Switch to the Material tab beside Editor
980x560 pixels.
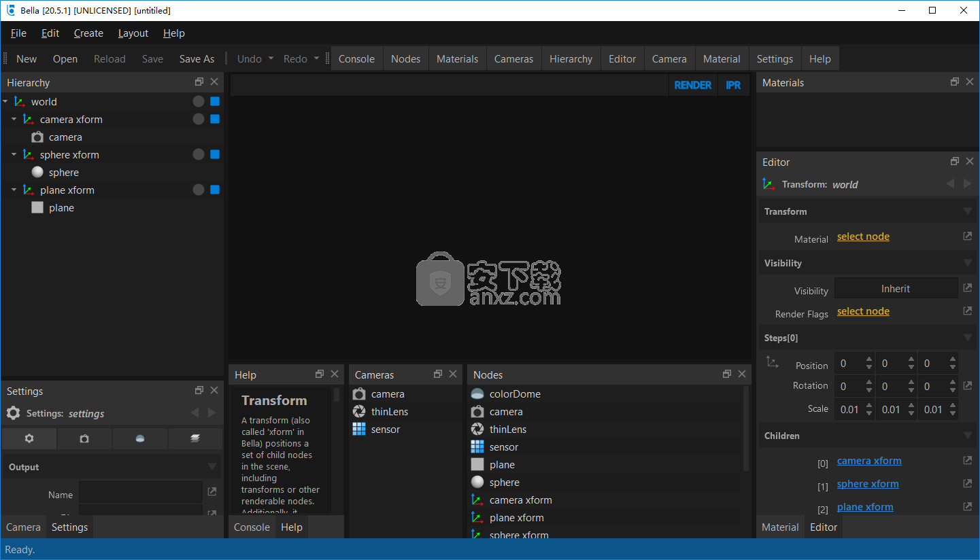click(780, 527)
